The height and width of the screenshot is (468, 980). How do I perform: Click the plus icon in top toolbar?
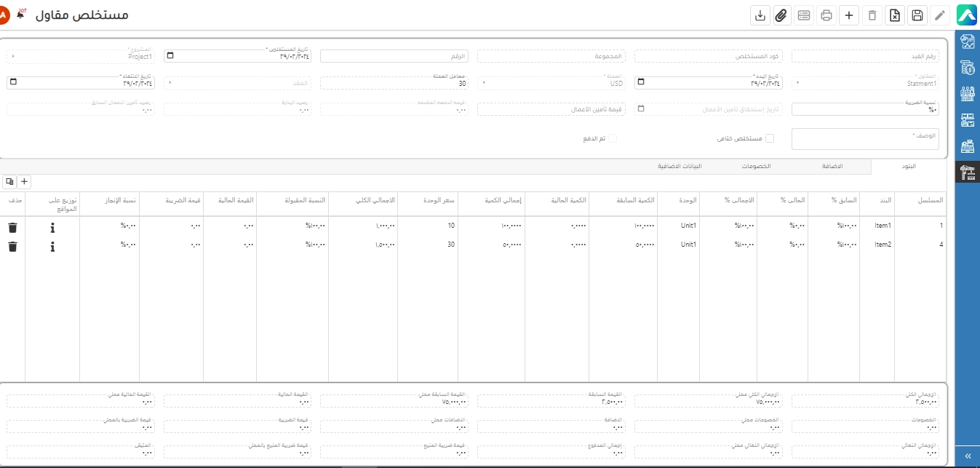coord(849,15)
